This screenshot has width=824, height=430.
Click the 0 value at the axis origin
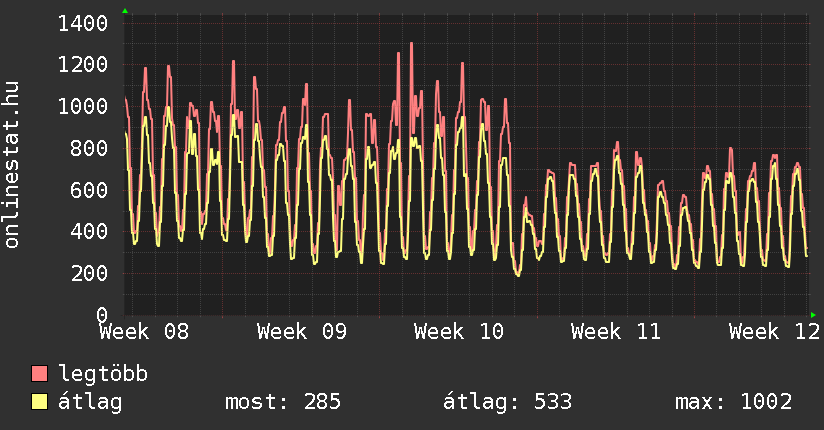[101, 315]
